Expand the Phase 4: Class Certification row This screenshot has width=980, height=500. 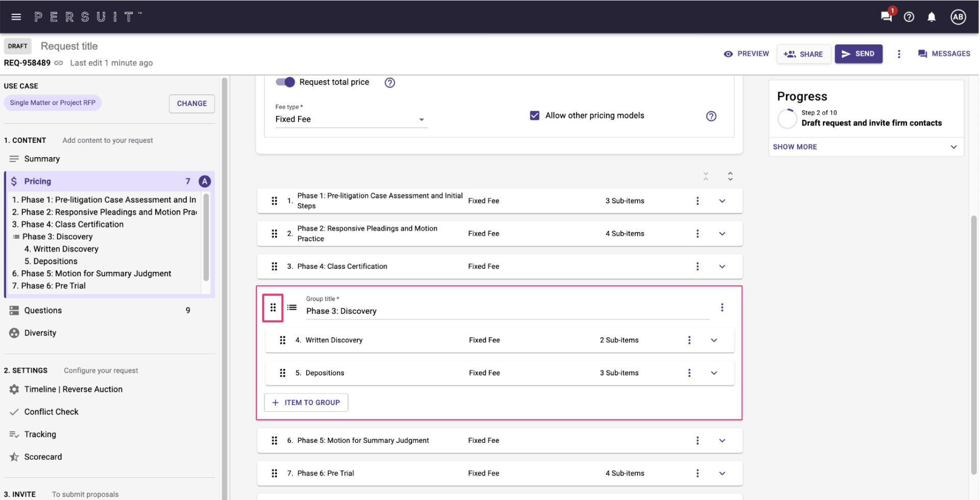click(x=722, y=266)
